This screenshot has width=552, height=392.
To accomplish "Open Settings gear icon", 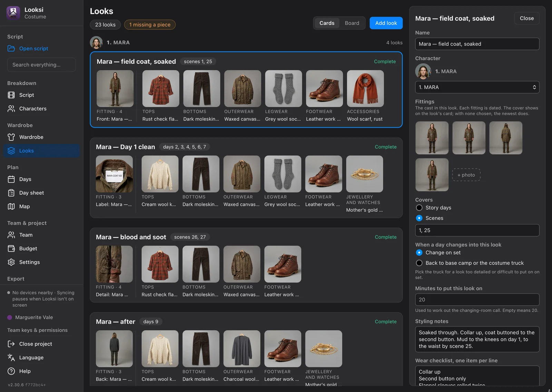I will click(11, 262).
